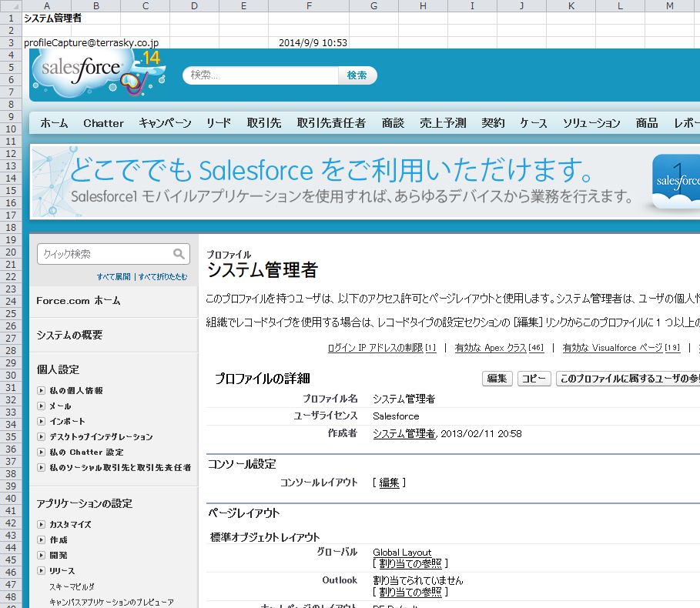Click すべて折りたたむ link
Image resolution: width=700 pixels, height=608 pixels.
pyautogui.click(x=163, y=276)
